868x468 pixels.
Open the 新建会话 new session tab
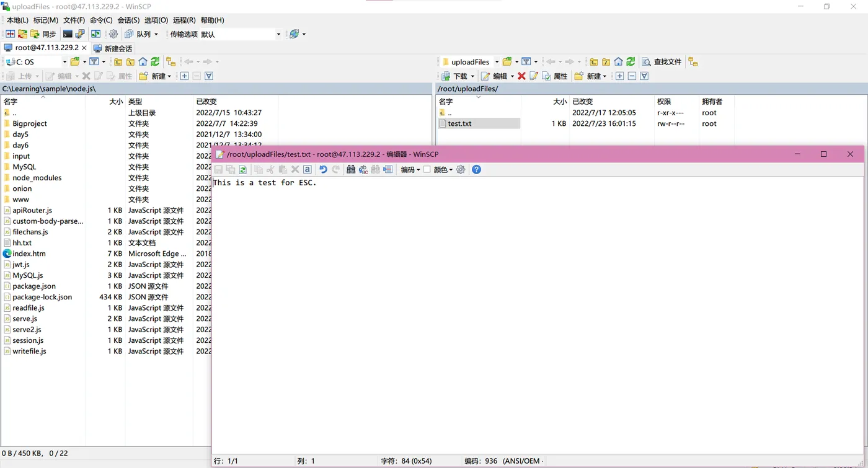coord(113,48)
